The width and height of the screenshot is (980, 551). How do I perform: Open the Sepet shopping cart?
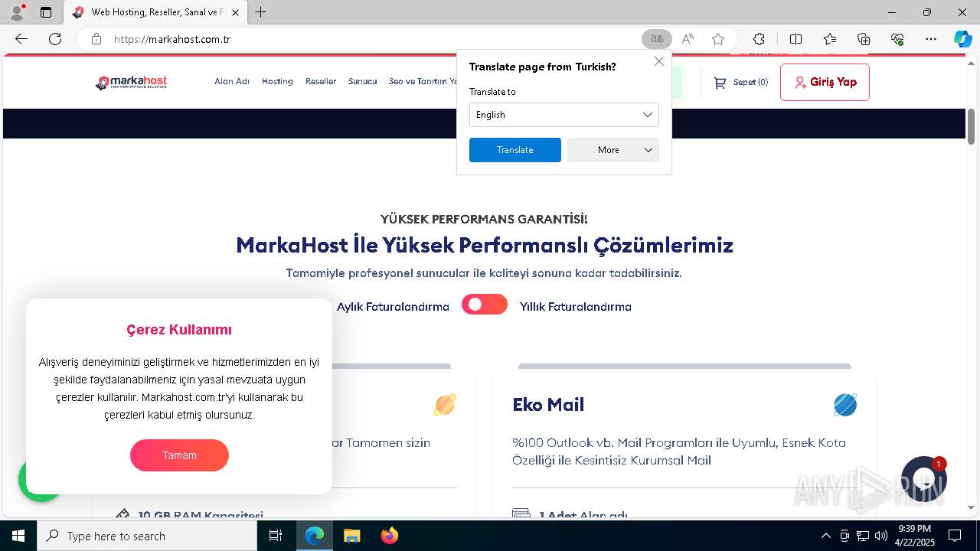click(740, 82)
